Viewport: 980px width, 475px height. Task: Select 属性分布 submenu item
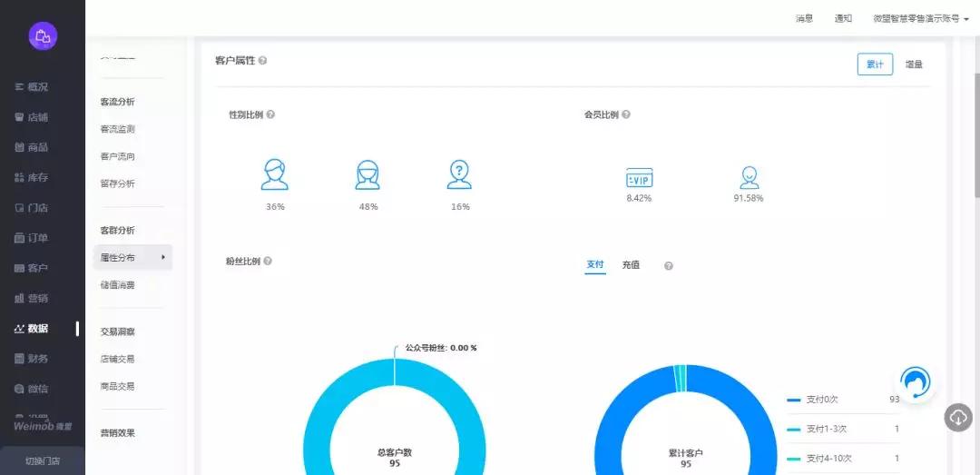[132, 257]
